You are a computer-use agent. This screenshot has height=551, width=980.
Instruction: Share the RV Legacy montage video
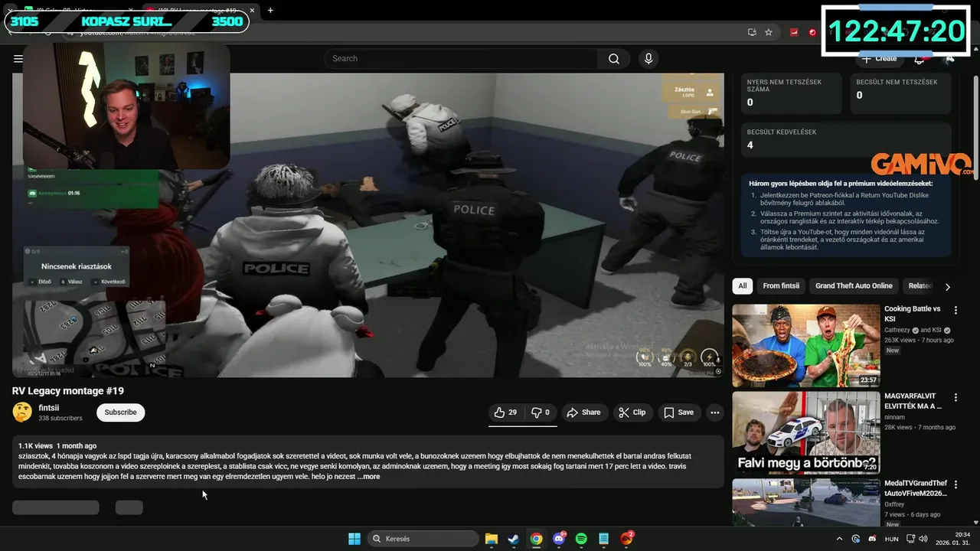(583, 412)
